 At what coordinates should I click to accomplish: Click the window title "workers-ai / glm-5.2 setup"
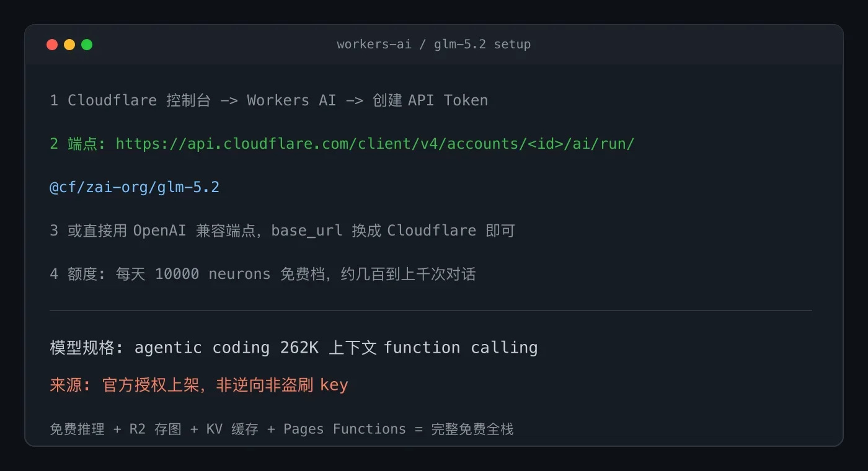[434, 45]
